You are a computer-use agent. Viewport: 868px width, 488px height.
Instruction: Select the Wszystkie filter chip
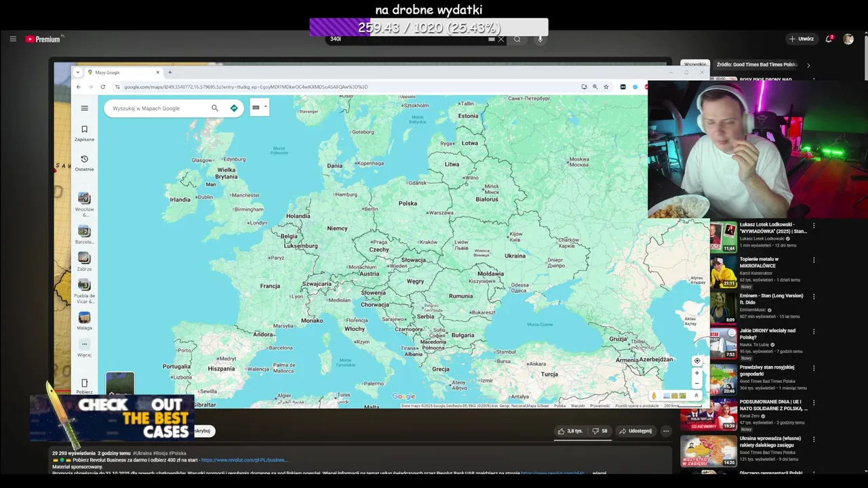[695, 65]
